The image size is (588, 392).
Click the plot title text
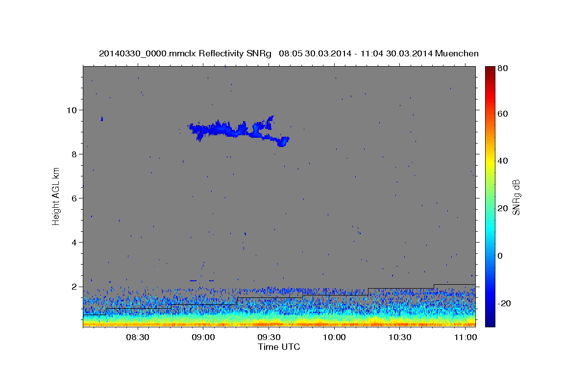click(289, 53)
